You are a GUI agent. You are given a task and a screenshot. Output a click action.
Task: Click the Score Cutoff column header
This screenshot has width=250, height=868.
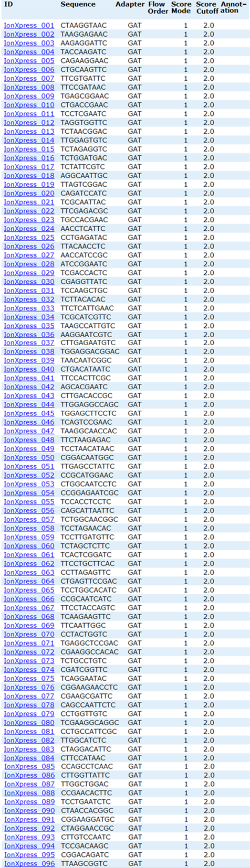tap(207, 7)
